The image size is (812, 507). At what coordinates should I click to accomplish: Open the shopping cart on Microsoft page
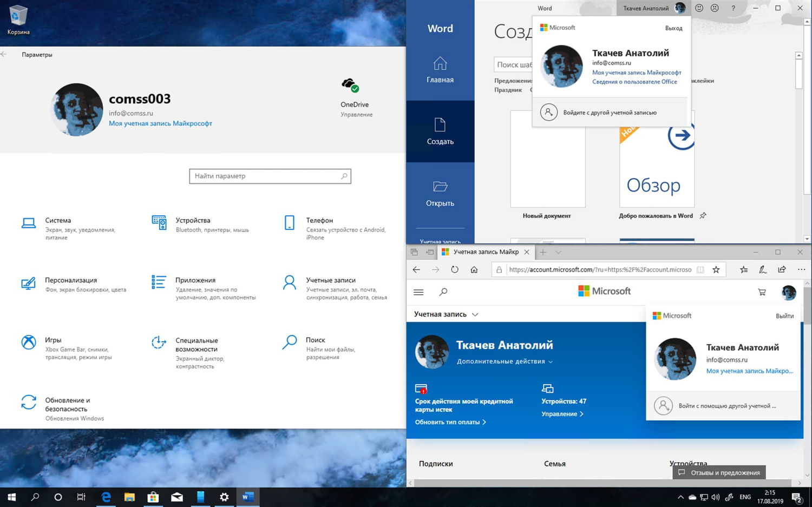click(x=762, y=292)
